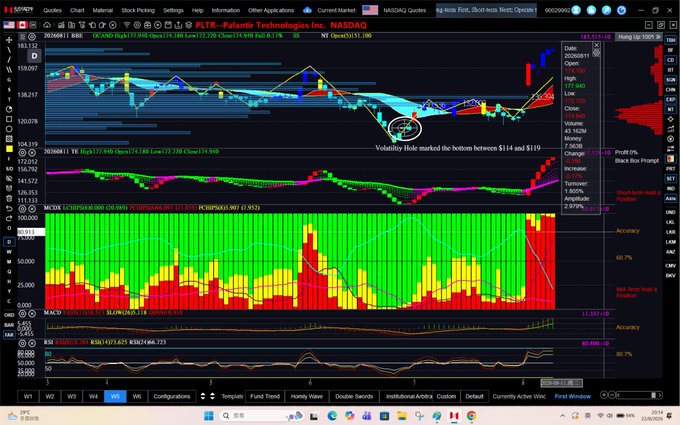Click the play circle toolbar icon
The width and height of the screenshot is (680, 425).
point(158,25)
